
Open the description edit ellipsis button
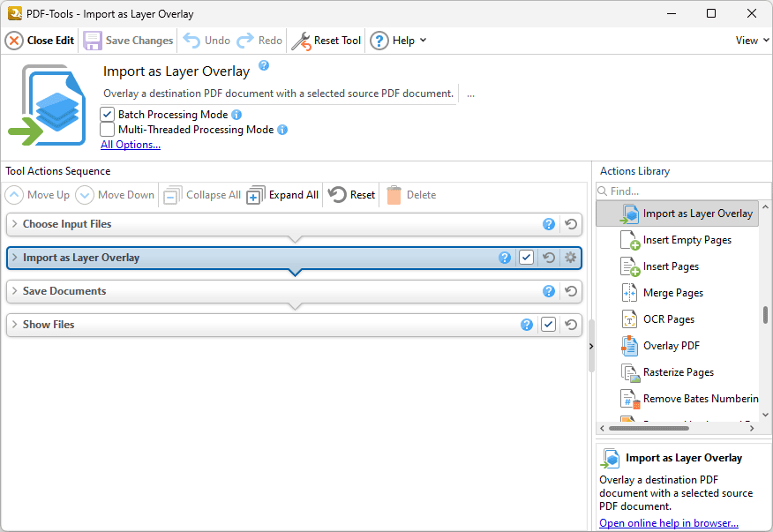click(x=471, y=94)
